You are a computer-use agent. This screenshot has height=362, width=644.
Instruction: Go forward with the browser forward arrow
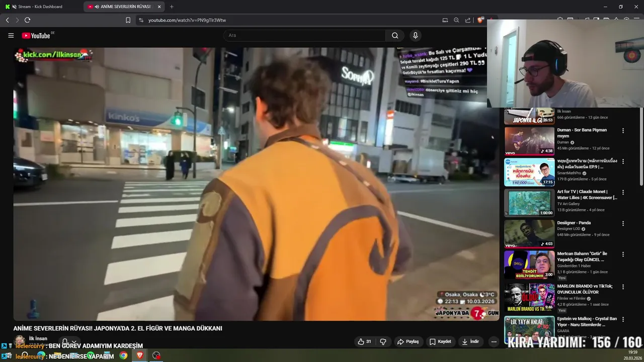(17, 20)
